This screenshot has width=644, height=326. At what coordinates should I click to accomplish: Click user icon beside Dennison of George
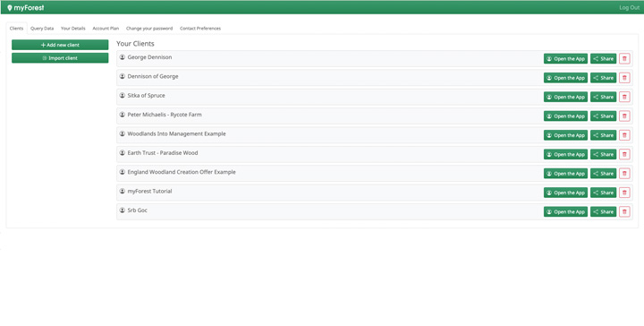click(x=122, y=76)
